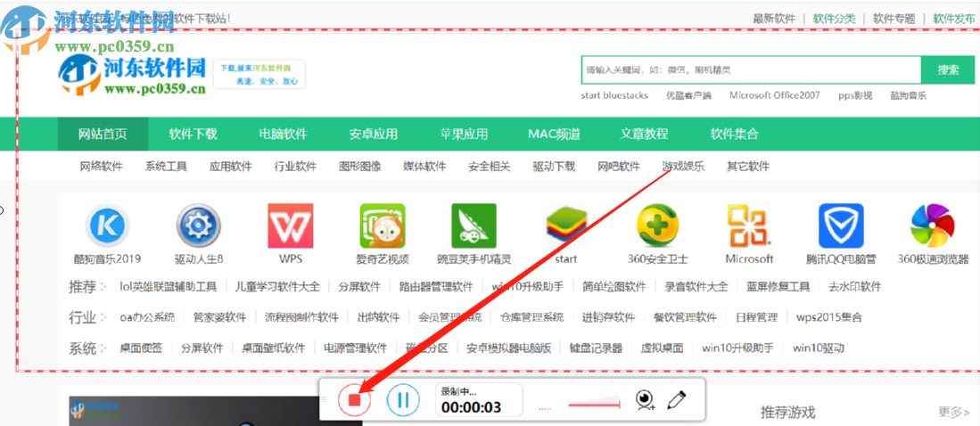
Task: Open 软件专题 top link
Action: click(894, 19)
